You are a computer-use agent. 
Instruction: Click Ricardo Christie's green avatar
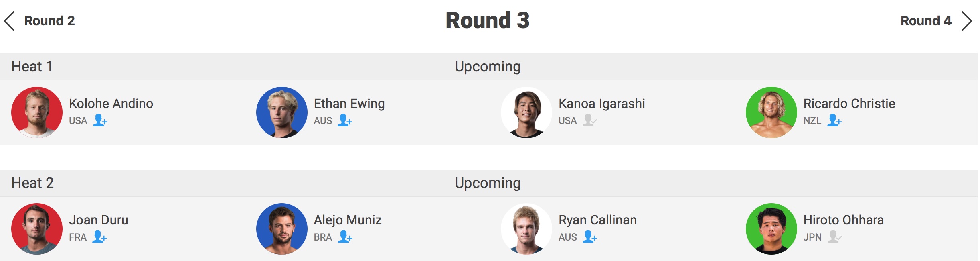click(771, 112)
